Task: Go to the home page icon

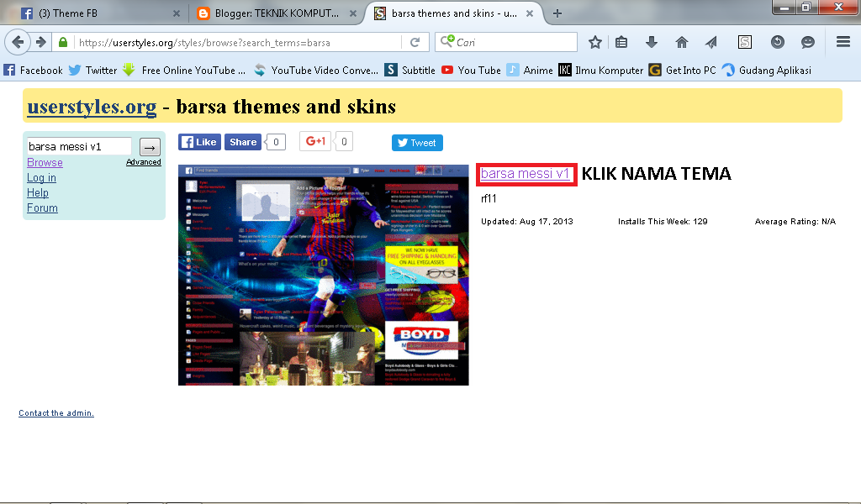Action: 681,42
